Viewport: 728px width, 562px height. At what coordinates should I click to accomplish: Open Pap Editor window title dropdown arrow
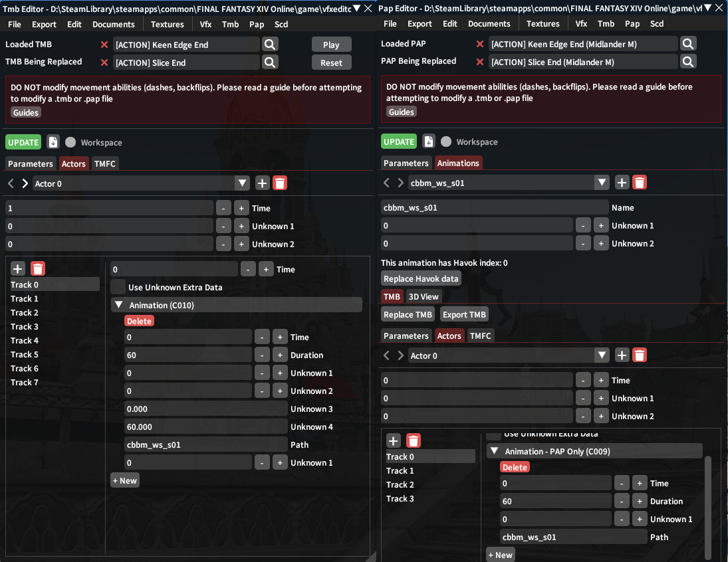coord(707,7)
